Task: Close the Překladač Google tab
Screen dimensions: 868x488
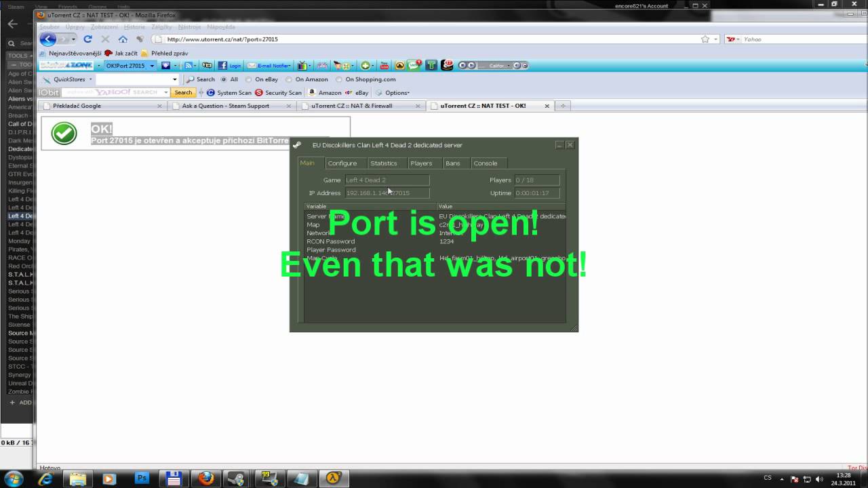Action: (160, 106)
